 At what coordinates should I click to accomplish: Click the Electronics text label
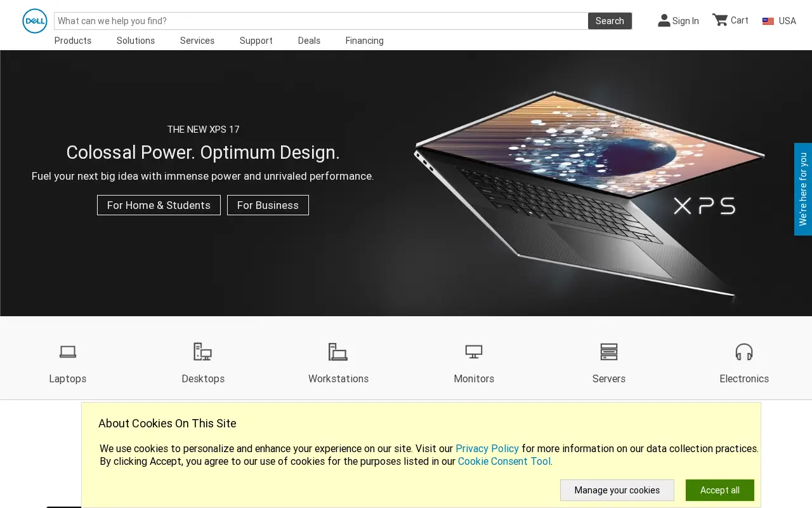click(x=744, y=378)
